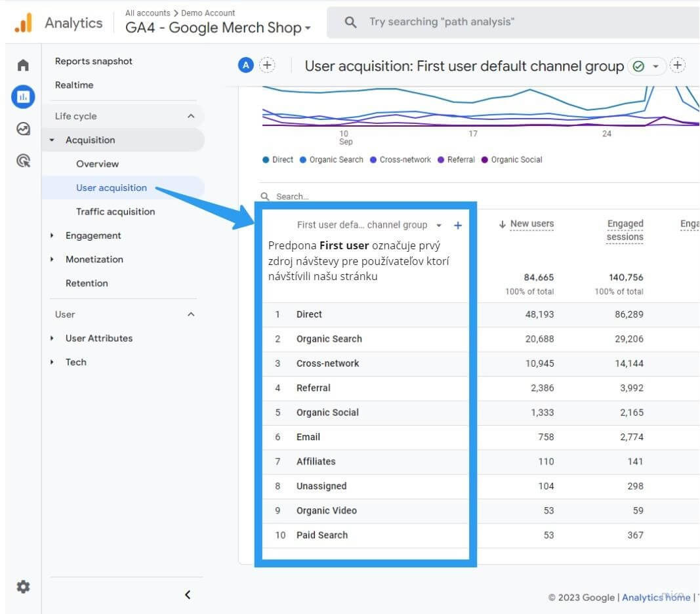Click All accounts breadcrumb
Viewport: 700px width, 614px height.
148,13
